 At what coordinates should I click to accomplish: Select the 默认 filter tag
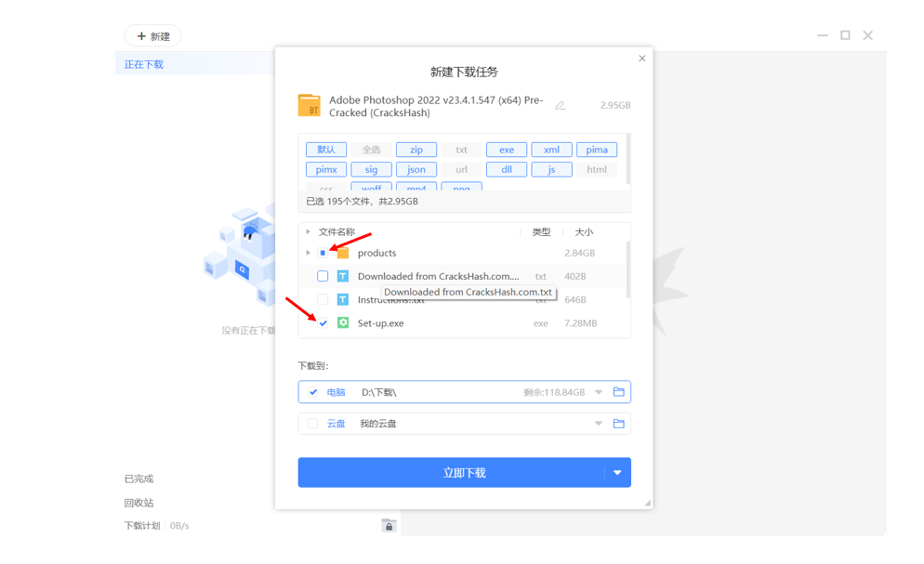326,150
